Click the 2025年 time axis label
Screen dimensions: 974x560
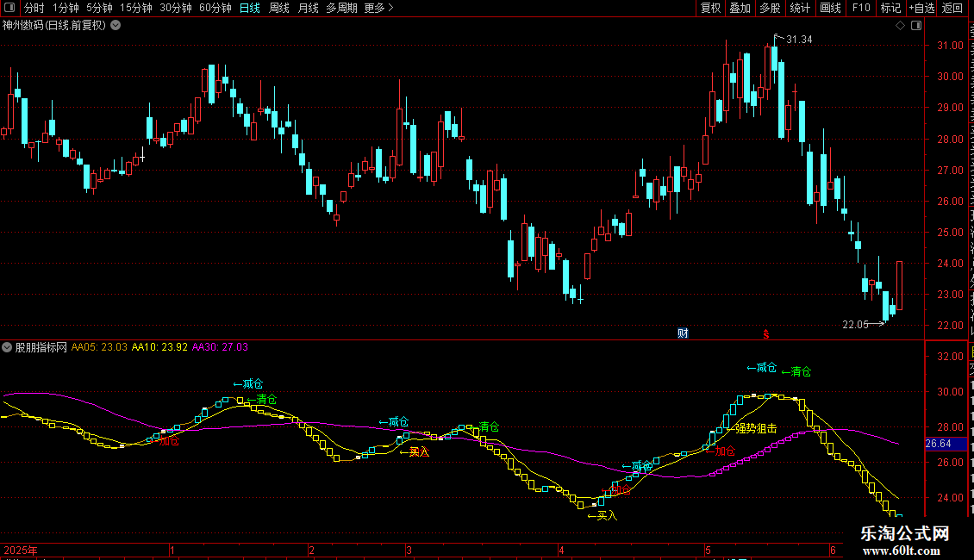[x=21, y=550]
